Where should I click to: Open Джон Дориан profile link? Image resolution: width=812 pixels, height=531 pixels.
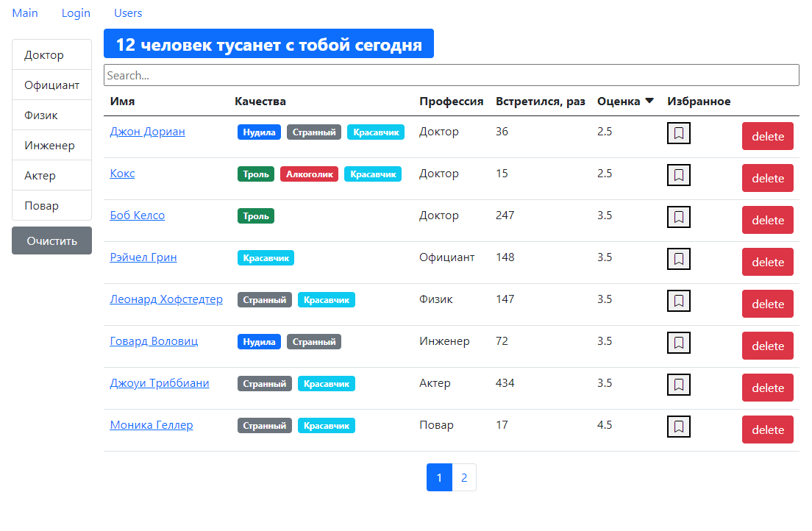[x=147, y=132]
